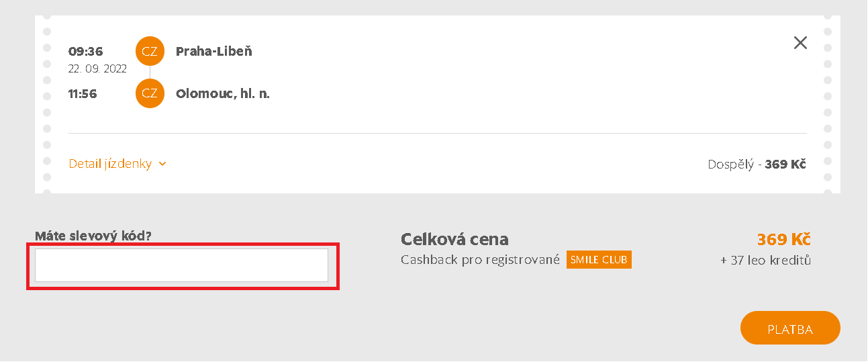Click the 09:36 departure time

pos(86,52)
